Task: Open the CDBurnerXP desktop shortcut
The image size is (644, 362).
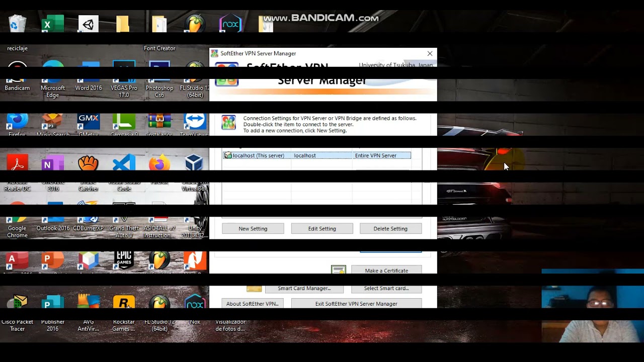Action: point(89,212)
